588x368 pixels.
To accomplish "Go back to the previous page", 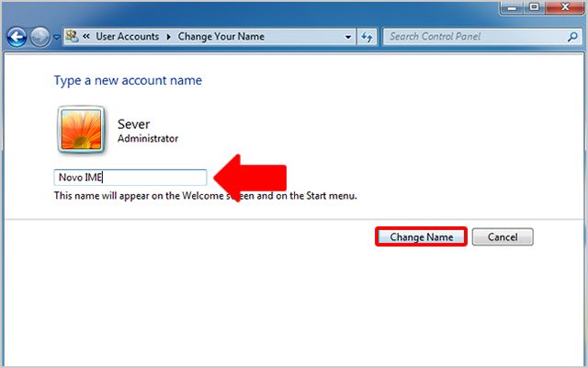I will click(x=17, y=38).
